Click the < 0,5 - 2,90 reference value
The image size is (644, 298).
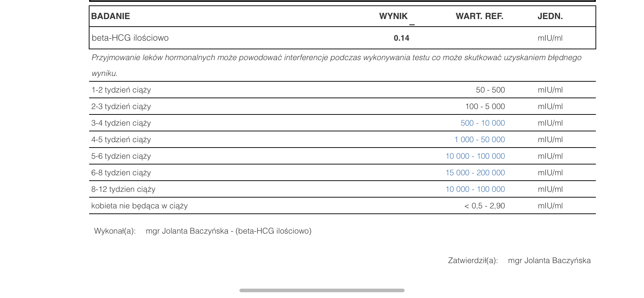click(484, 206)
